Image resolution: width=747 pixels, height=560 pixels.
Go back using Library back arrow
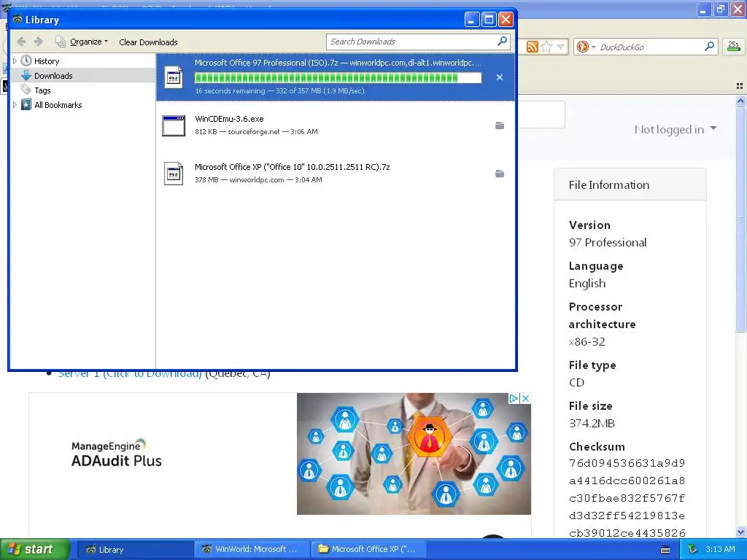pyautogui.click(x=21, y=42)
